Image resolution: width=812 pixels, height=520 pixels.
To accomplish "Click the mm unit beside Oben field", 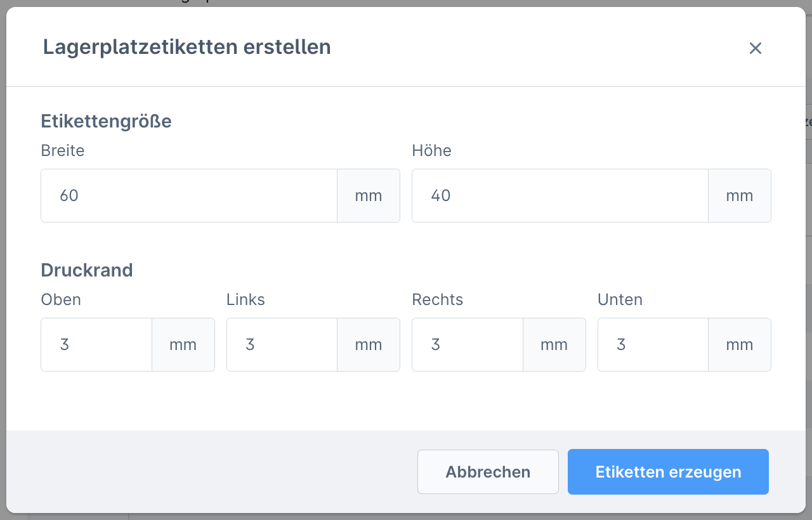I will click(x=183, y=344).
